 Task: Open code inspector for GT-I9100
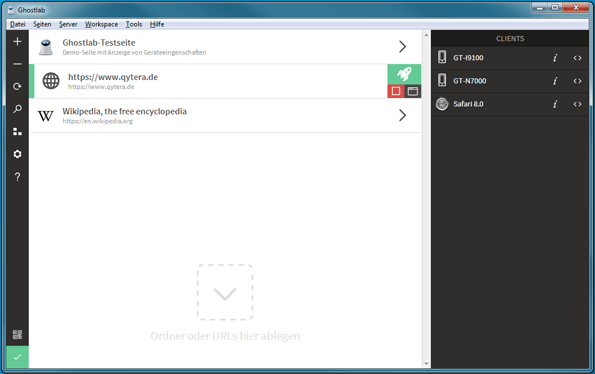click(577, 58)
